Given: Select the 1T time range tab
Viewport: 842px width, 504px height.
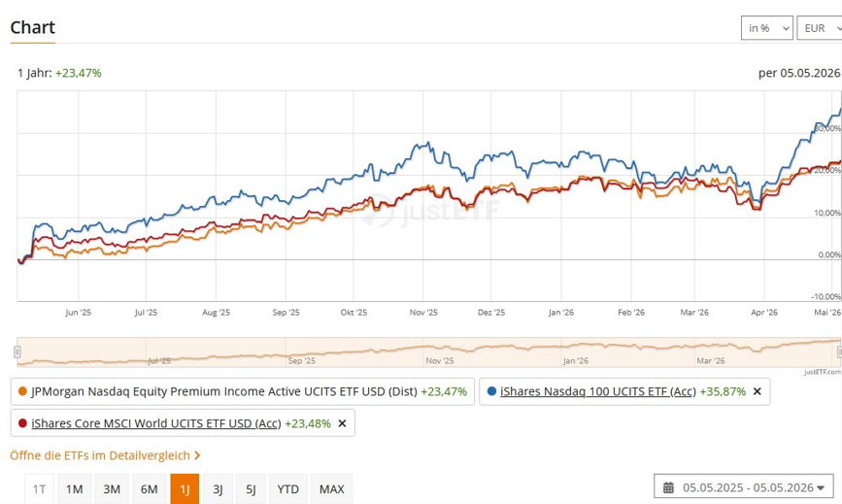Looking at the screenshot, I should [39, 489].
